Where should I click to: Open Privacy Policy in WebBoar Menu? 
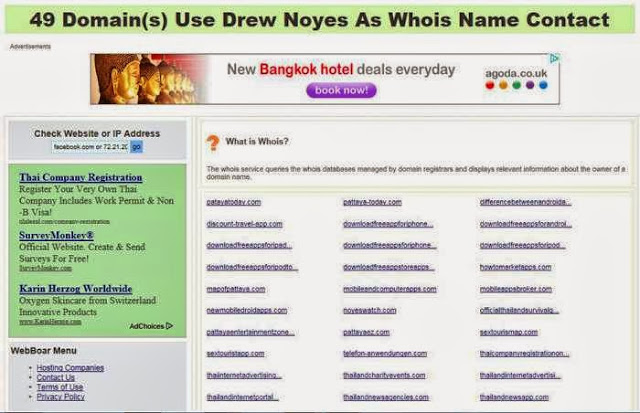[60, 397]
